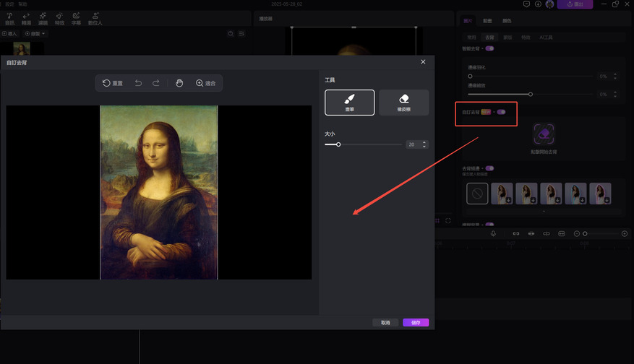
Task: Select the 特效 sub-tab in properties panel
Action: (x=526, y=37)
